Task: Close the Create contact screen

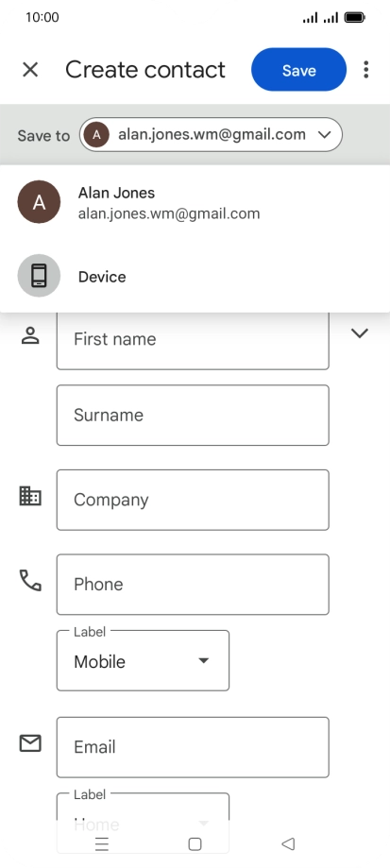Action: (30, 70)
